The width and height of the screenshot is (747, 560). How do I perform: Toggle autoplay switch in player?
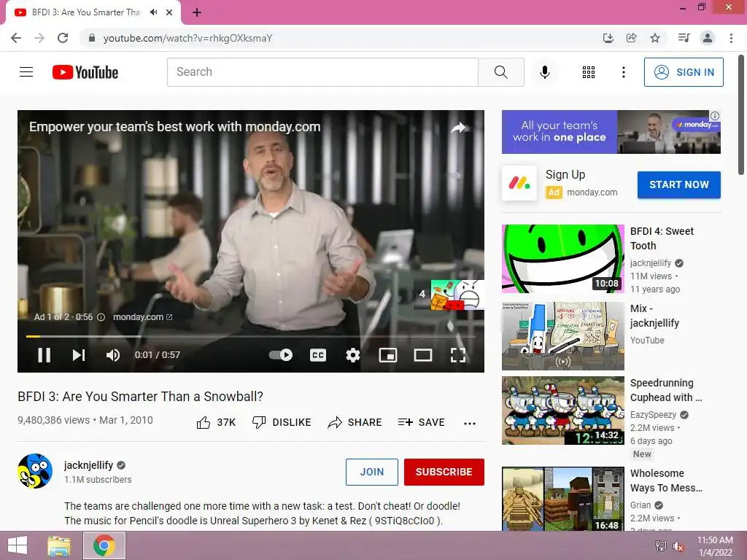click(281, 355)
